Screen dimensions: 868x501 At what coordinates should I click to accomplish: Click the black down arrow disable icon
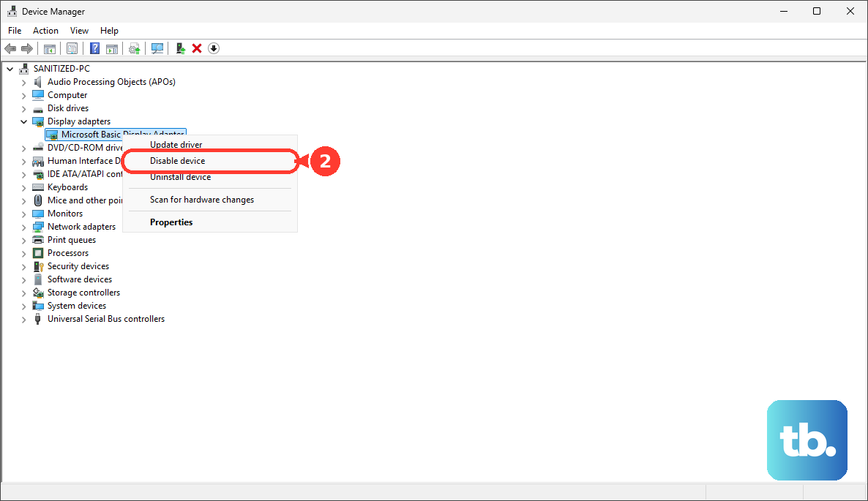(x=214, y=49)
